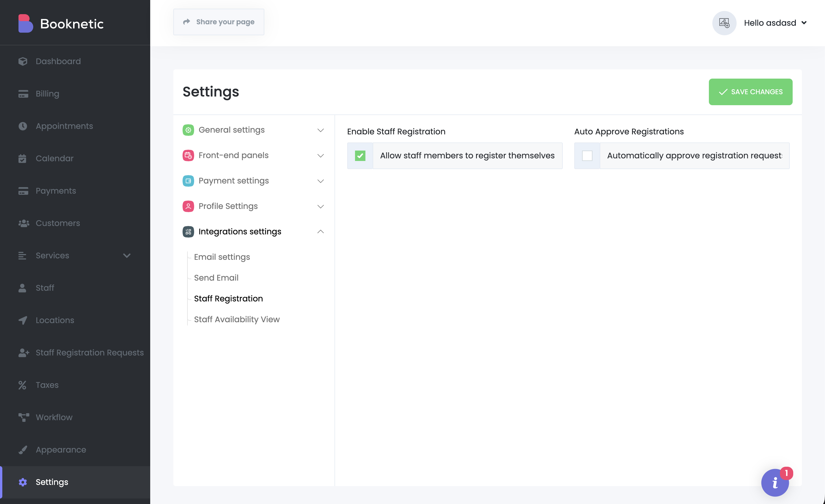Click the Locations arrow icon
This screenshot has width=825, height=504.
click(23, 320)
